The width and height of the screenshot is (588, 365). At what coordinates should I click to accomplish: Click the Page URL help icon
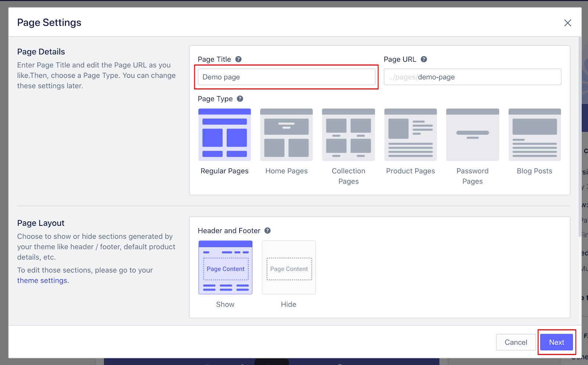pyautogui.click(x=423, y=59)
